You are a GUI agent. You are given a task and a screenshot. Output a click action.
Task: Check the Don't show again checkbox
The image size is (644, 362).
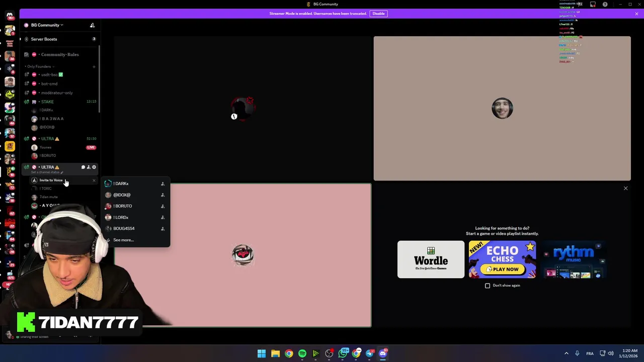[488, 286]
